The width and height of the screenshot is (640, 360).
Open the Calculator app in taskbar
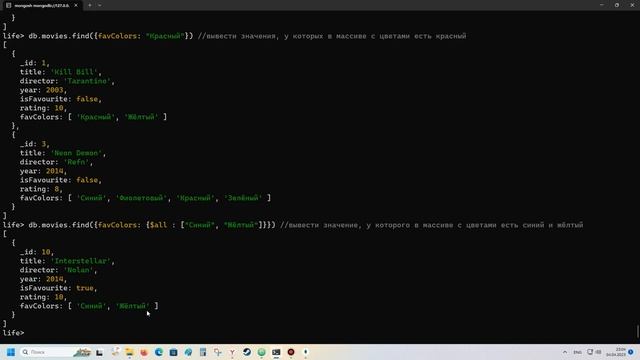click(203, 352)
